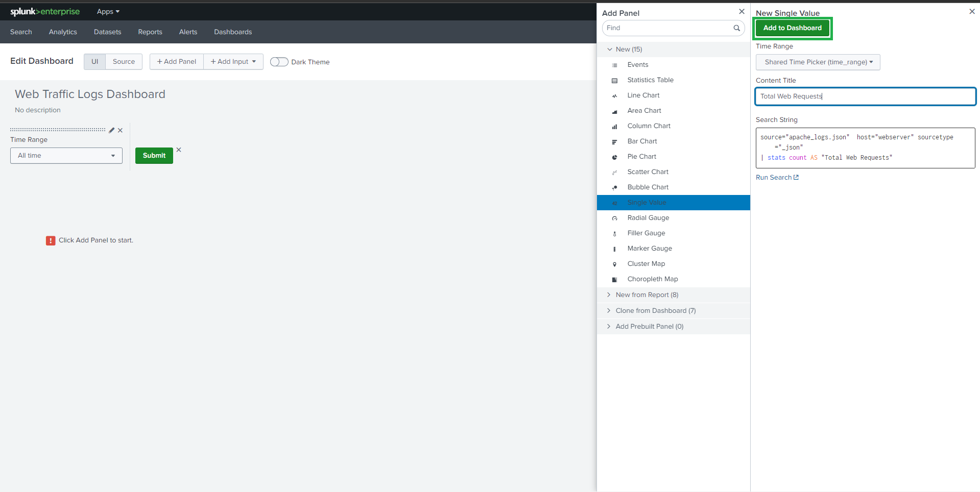The width and height of the screenshot is (980, 492).
Task: Collapse the New (15) section
Action: pos(674,50)
